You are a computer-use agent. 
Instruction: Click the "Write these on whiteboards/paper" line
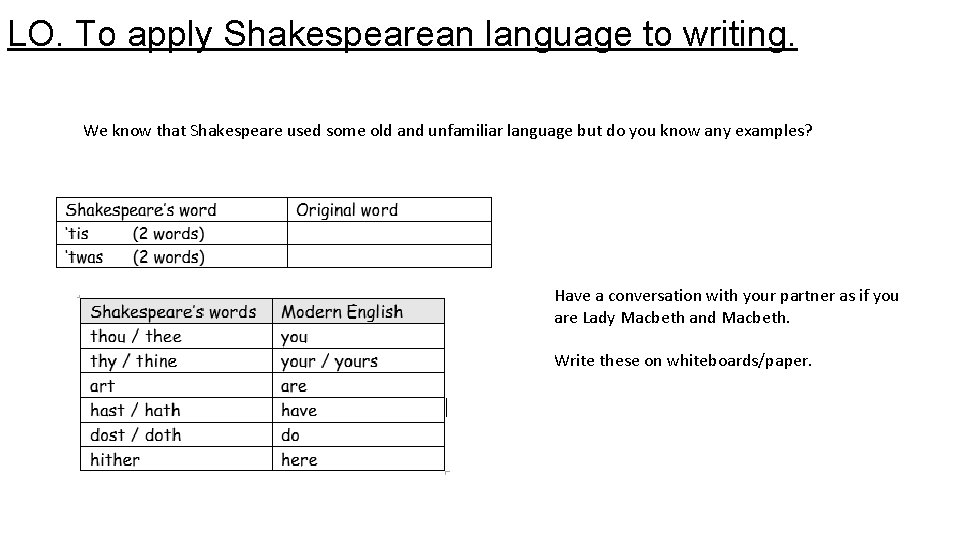coord(683,361)
